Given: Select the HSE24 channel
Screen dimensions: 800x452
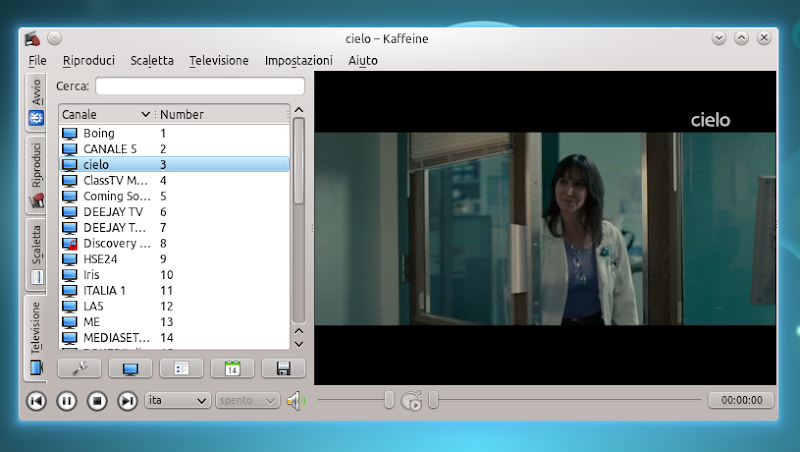Looking at the screenshot, I should click(174, 259).
